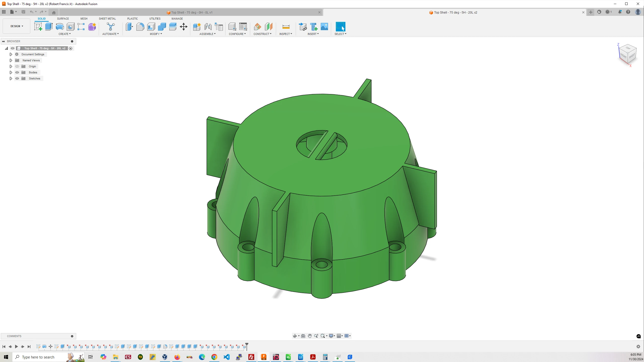The image size is (644, 362).
Task: Select the Plane at Angle construct tool
Action: pyautogui.click(x=258, y=27)
